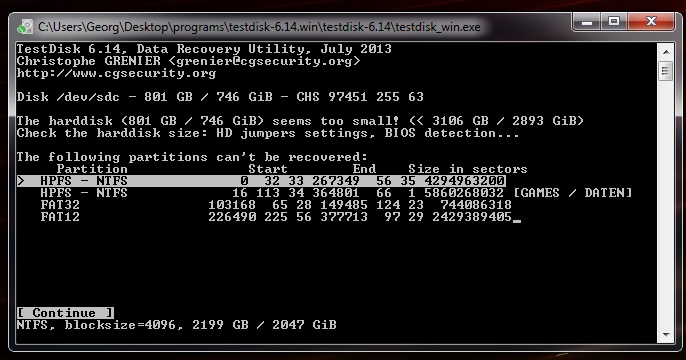Click the 'TestDisk 6.14, Data Recovery Utility' heading
The width and height of the screenshot is (686, 360).
[x=204, y=49]
